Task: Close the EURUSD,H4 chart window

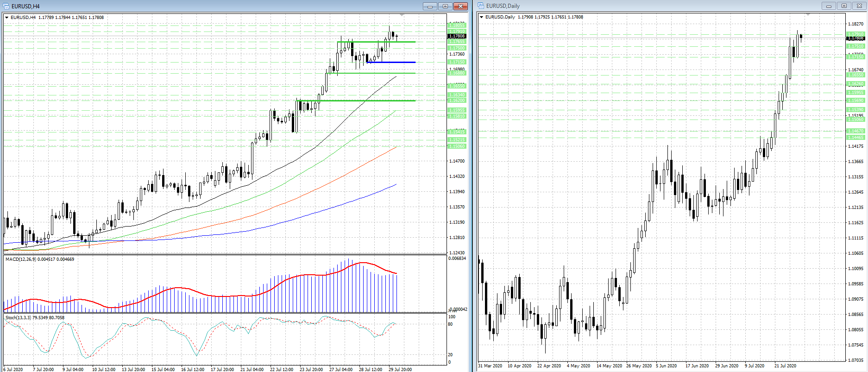Action: click(x=460, y=6)
